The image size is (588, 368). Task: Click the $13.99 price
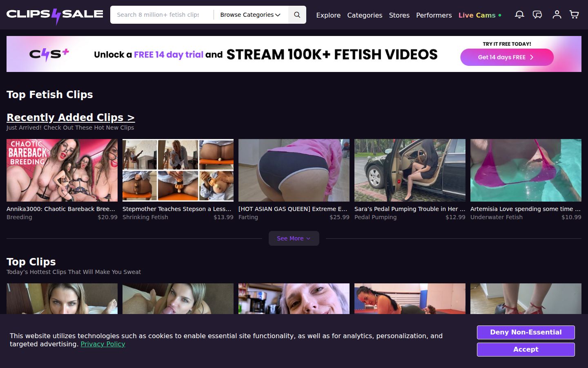[223, 217]
